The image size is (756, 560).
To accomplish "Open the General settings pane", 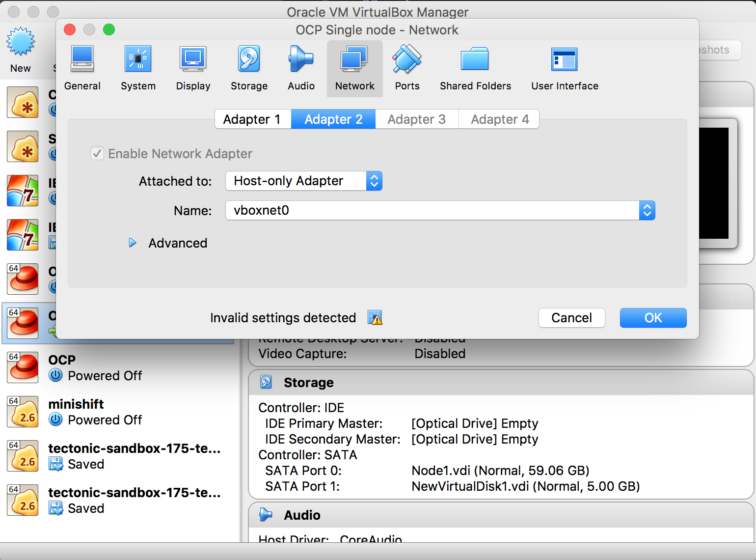I will 82,68.
